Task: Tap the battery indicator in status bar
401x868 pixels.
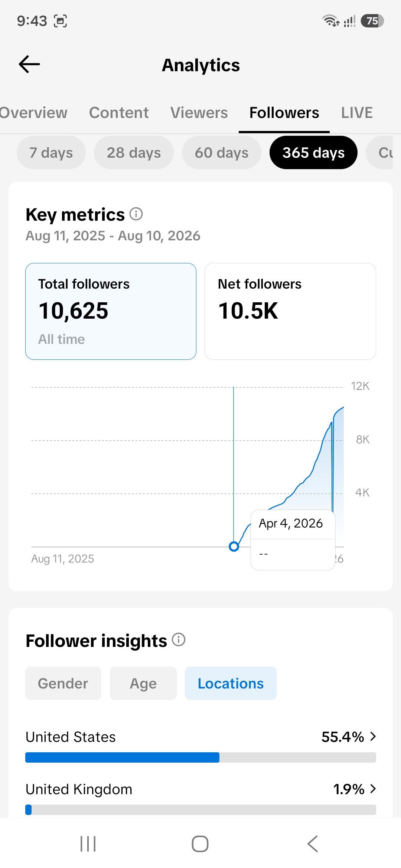Action: click(x=372, y=21)
